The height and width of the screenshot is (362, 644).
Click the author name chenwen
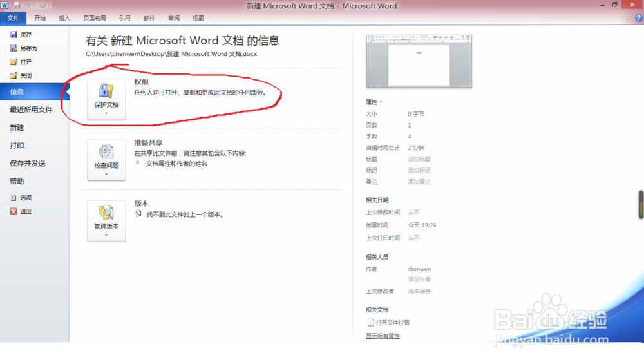click(x=419, y=269)
